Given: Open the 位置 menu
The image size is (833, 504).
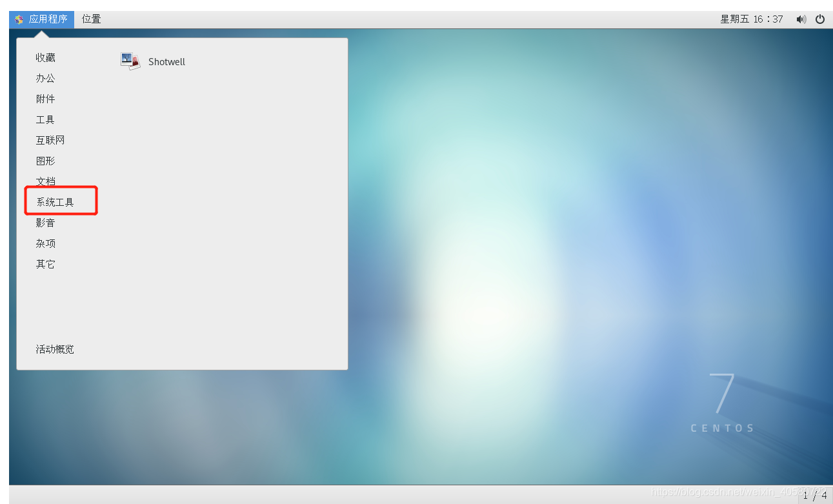Looking at the screenshot, I should 92,19.
